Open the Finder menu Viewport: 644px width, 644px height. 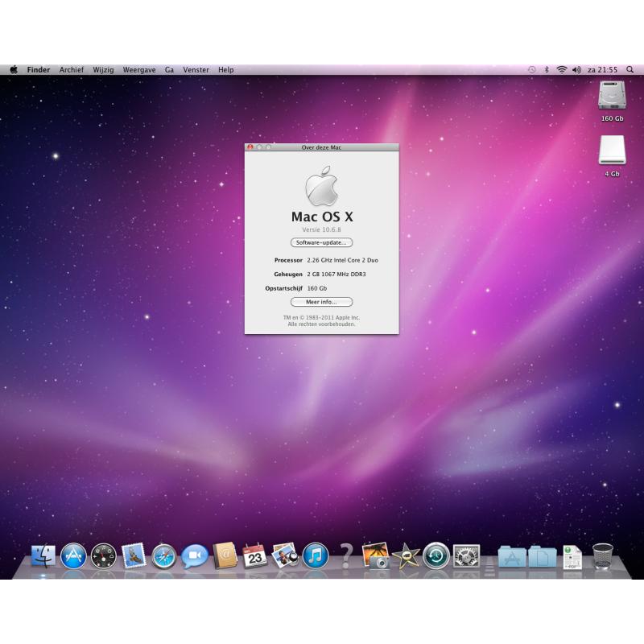click(39, 70)
